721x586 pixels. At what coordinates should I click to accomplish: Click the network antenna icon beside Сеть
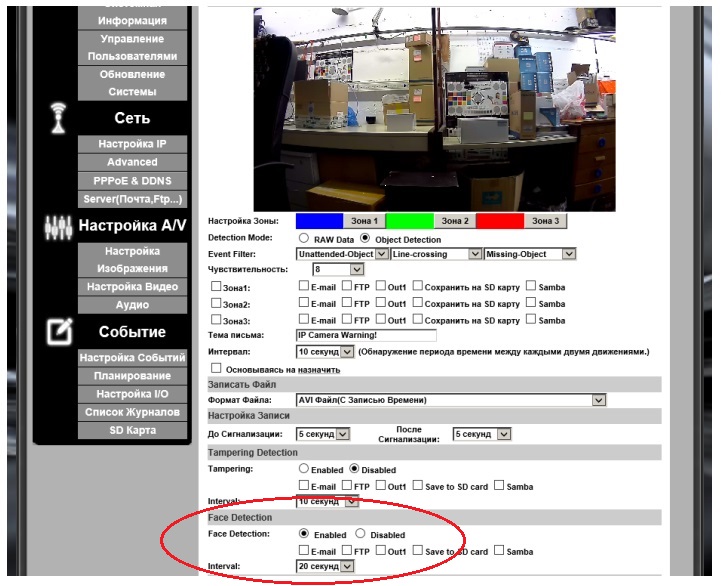[58, 118]
